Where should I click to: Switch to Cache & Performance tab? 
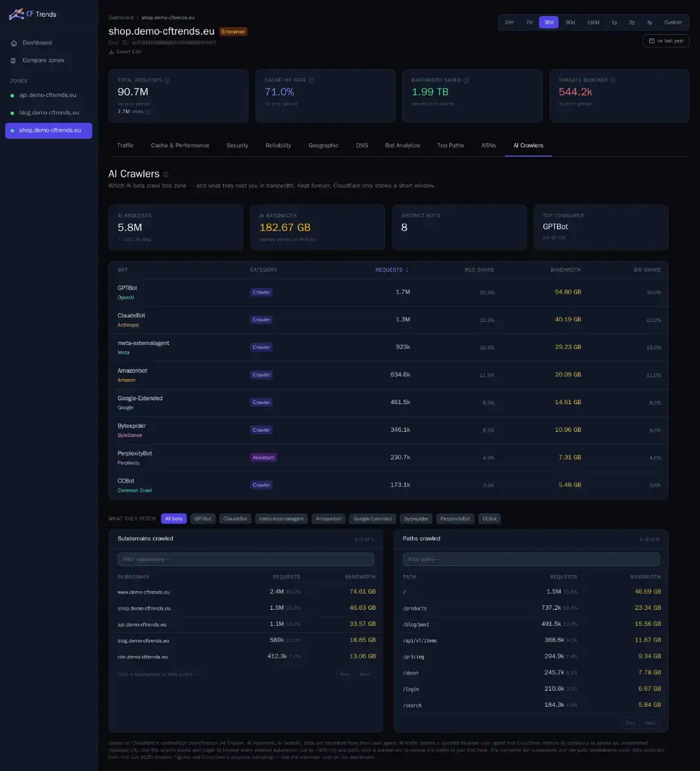pos(180,145)
